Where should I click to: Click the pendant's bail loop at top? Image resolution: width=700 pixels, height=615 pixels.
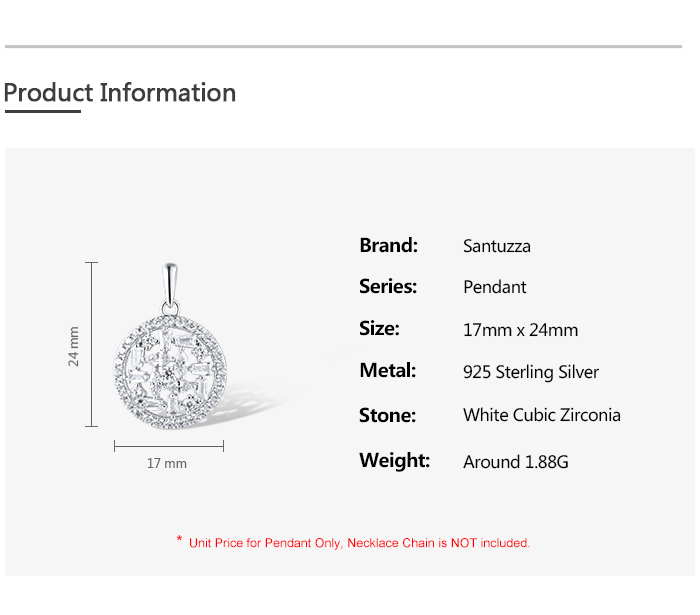pos(172,285)
